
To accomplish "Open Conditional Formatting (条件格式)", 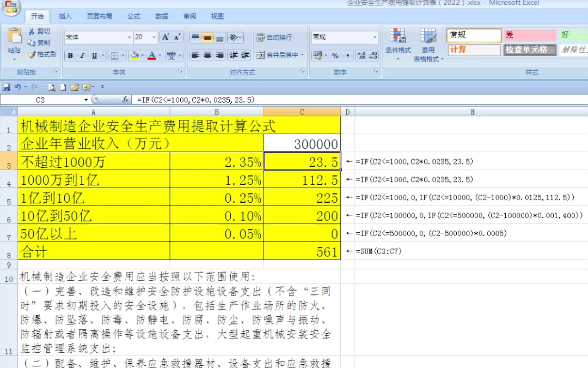I will pos(398,44).
